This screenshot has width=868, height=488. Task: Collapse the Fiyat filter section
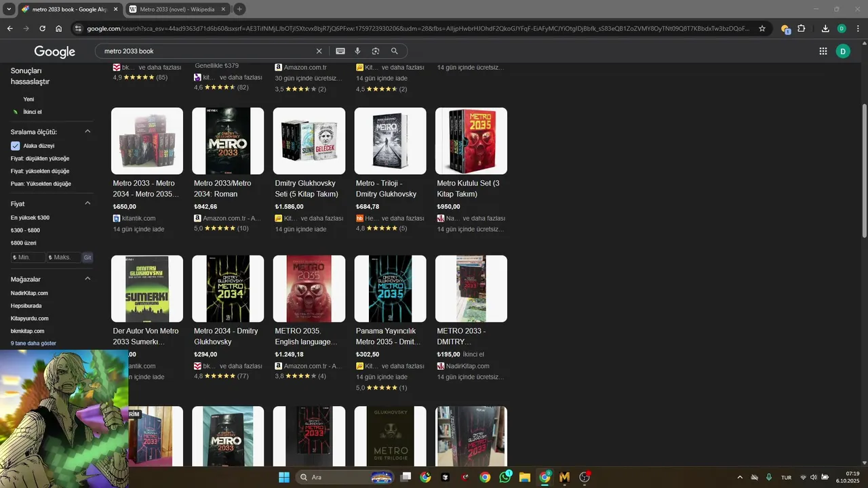pos(87,203)
